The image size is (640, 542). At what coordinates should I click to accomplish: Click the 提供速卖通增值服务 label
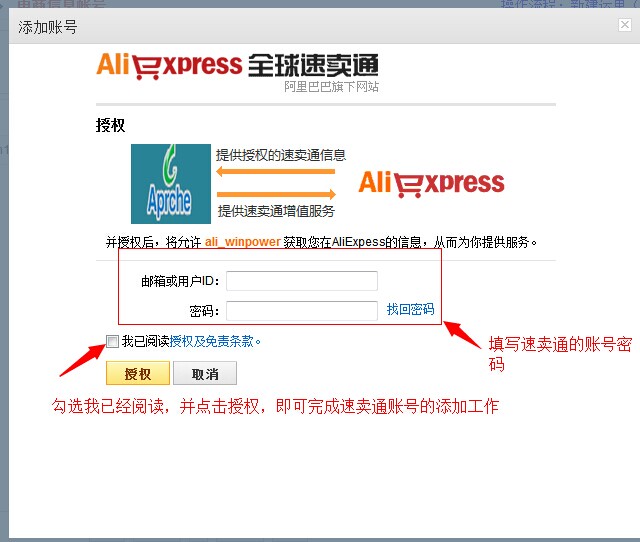[276, 211]
